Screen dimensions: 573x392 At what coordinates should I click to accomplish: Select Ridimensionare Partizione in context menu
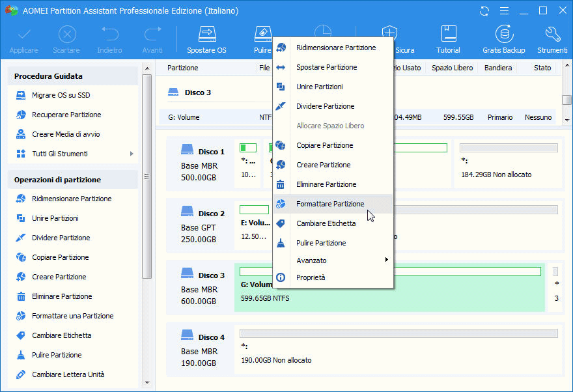tap(333, 48)
